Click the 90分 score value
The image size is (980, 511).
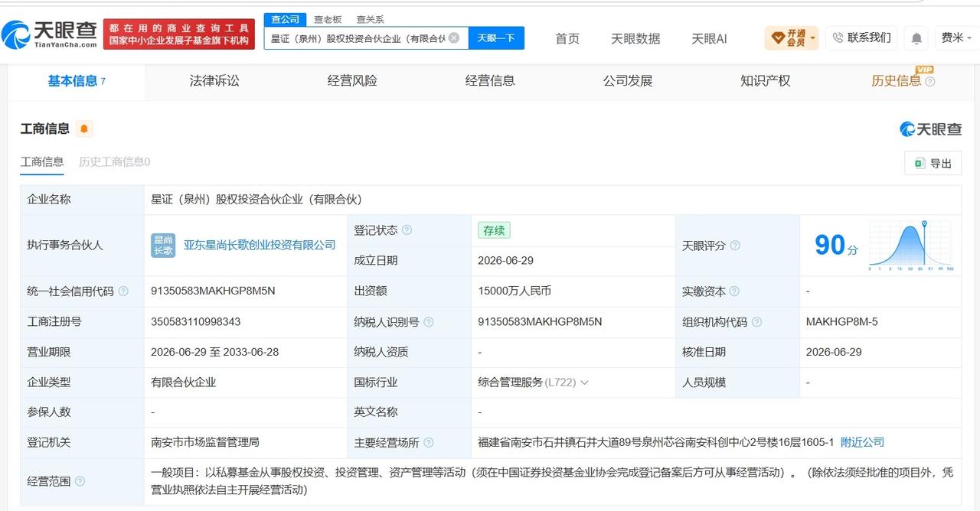[836, 246]
